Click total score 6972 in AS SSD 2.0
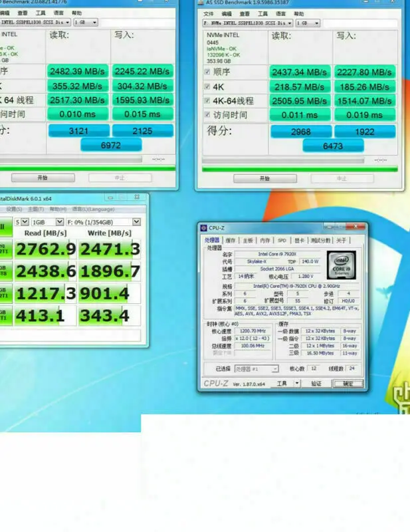 tap(111, 145)
